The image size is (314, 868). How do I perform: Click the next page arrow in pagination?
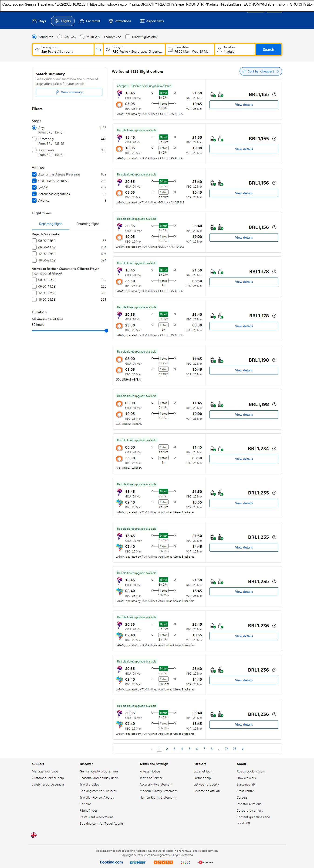(243, 748)
